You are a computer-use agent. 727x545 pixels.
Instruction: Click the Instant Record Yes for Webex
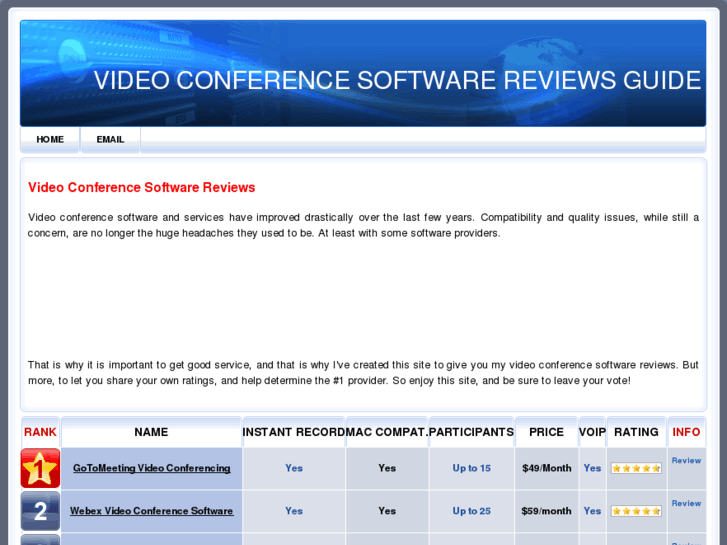[294, 511]
